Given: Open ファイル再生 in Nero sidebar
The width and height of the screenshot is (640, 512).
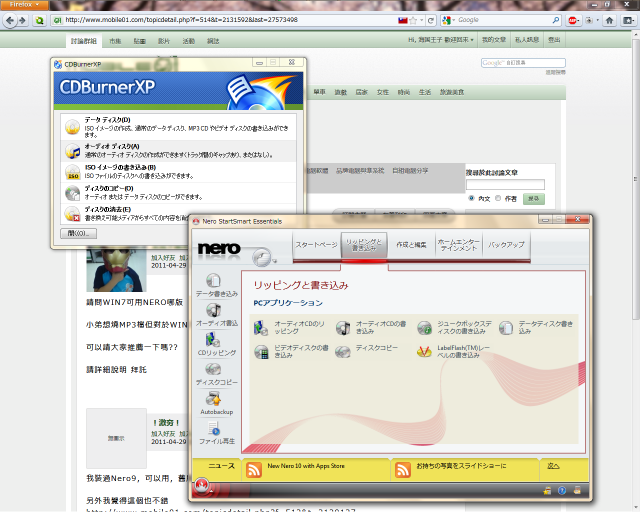Looking at the screenshot, I should [x=216, y=433].
